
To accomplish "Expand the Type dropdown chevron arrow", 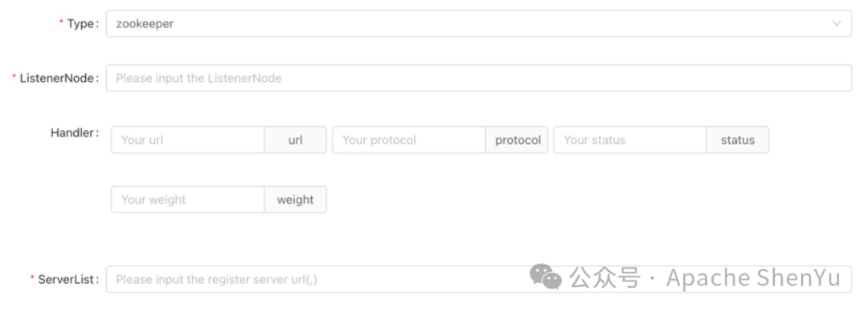I will [x=837, y=23].
